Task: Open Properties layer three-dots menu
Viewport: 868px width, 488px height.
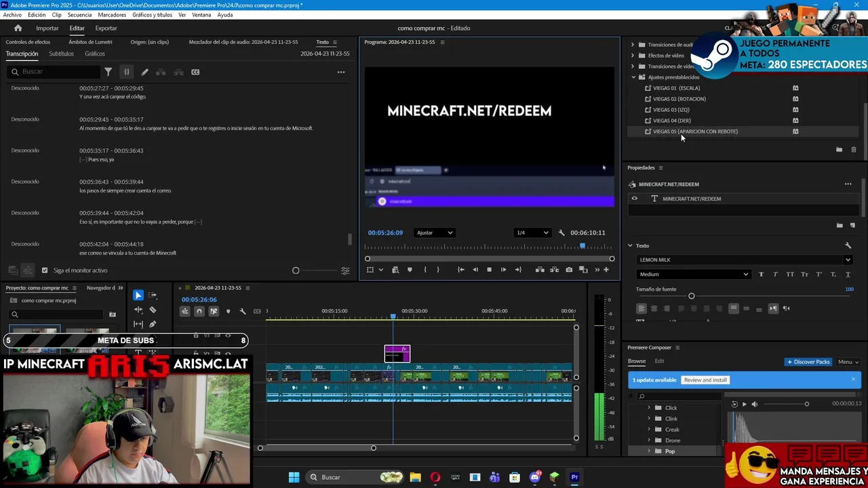Action: [x=848, y=184]
